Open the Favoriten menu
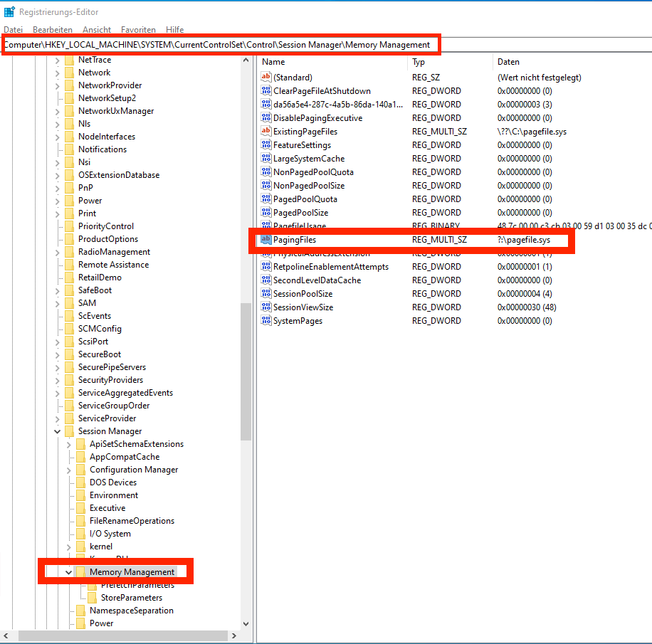 click(137, 29)
